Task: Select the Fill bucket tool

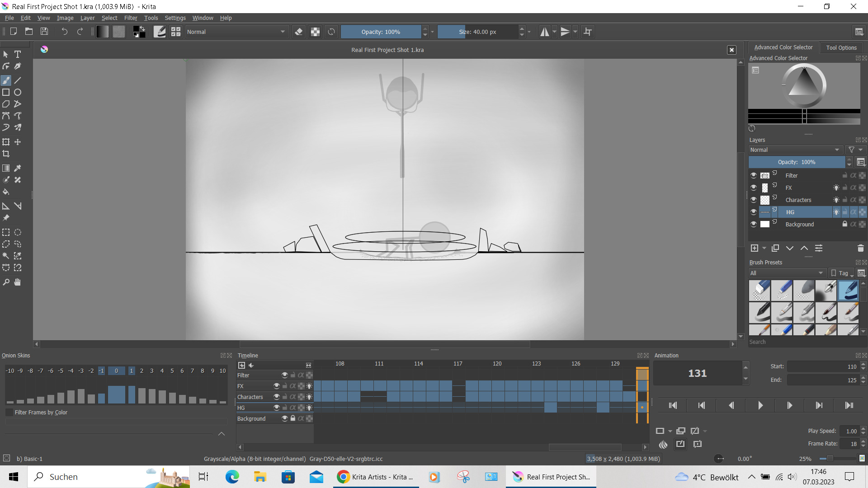Action: click(x=6, y=192)
